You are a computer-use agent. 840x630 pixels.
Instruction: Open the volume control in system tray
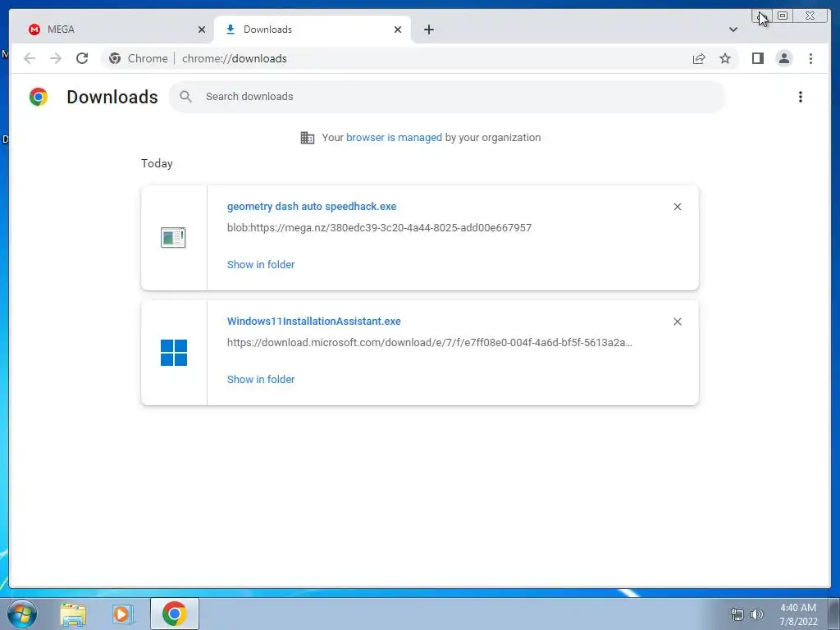coord(756,614)
